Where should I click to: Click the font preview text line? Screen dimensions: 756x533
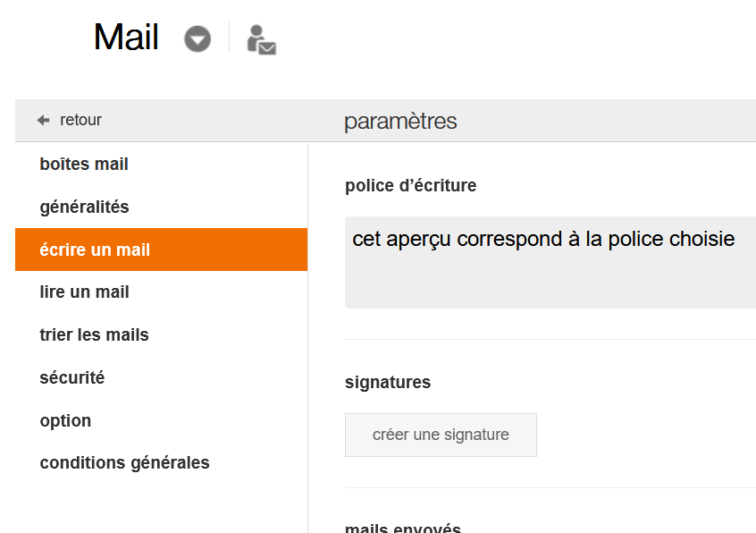[543, 239]
